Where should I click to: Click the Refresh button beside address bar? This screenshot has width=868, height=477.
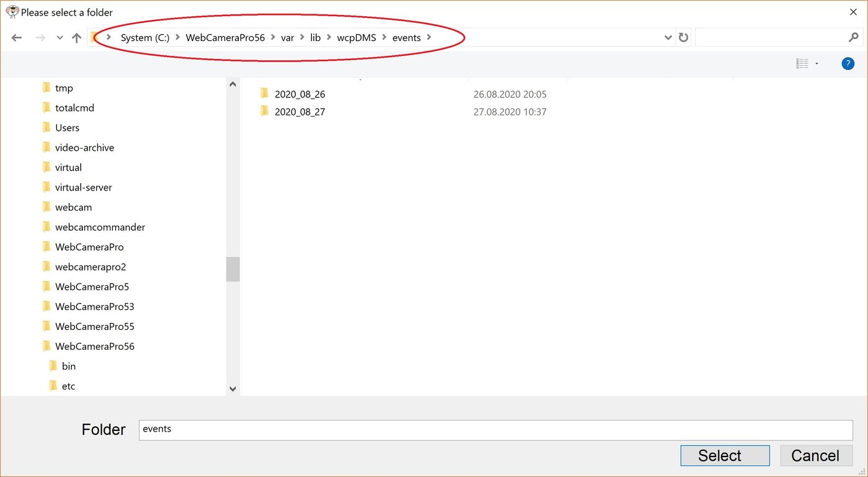point(683,37)
